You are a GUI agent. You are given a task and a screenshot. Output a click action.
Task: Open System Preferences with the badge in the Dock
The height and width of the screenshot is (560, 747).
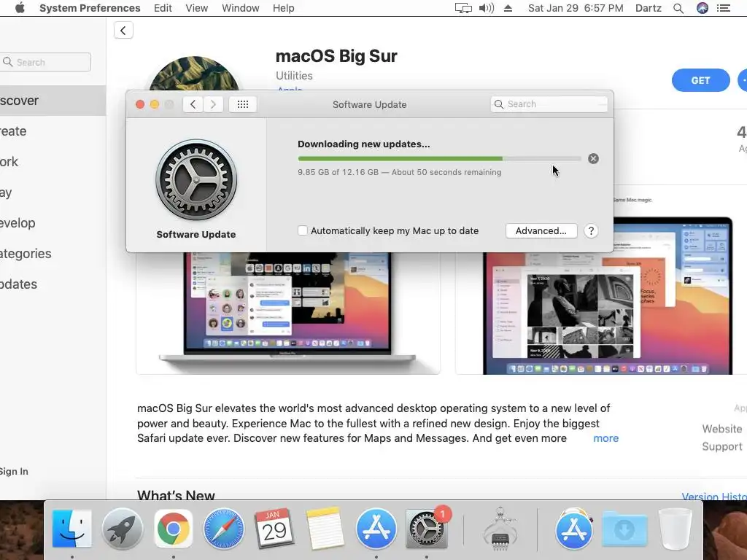point(426,529)
